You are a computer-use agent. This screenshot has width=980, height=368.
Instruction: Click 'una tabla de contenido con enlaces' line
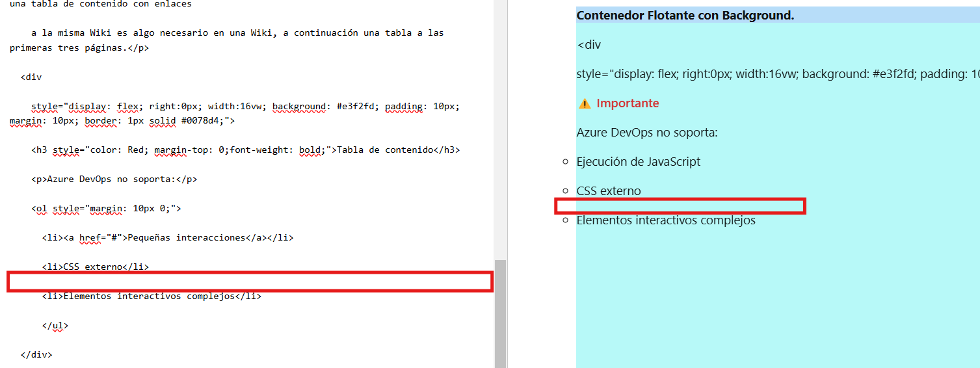[101, 4]
